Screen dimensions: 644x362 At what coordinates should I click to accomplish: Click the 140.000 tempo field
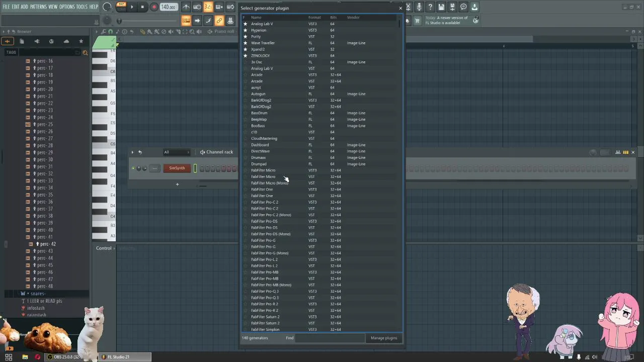click(x=168, y=7)
